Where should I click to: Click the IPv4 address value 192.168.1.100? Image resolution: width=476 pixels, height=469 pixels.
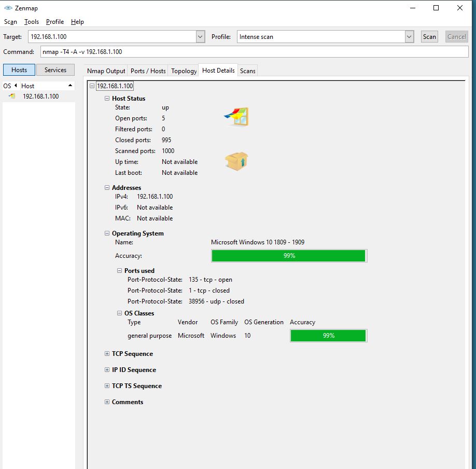pyautogui.click(x=155, y=197)
